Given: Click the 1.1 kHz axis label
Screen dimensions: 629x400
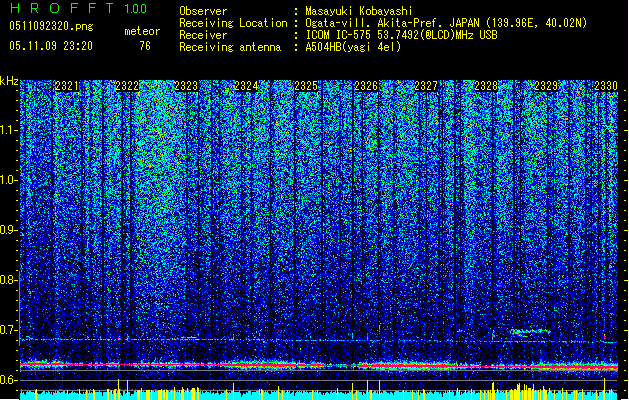Looking at the screenshot, I should coord(8,130).
